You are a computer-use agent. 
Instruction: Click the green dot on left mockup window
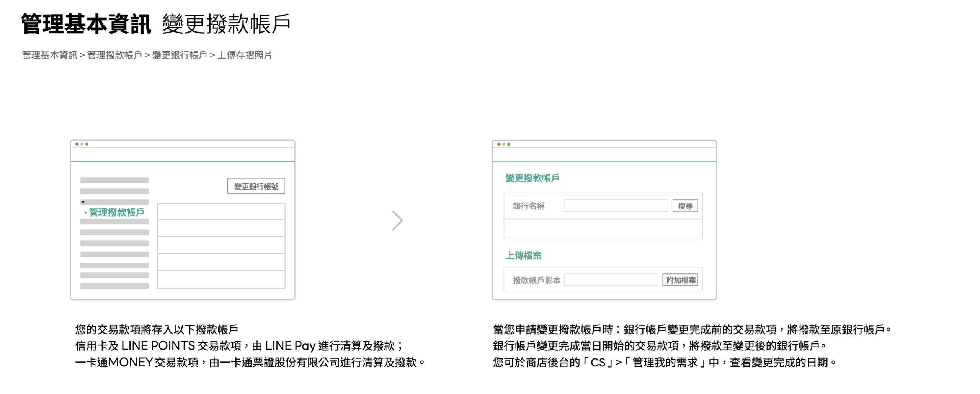pyautogui.click(x=87, y=144)
